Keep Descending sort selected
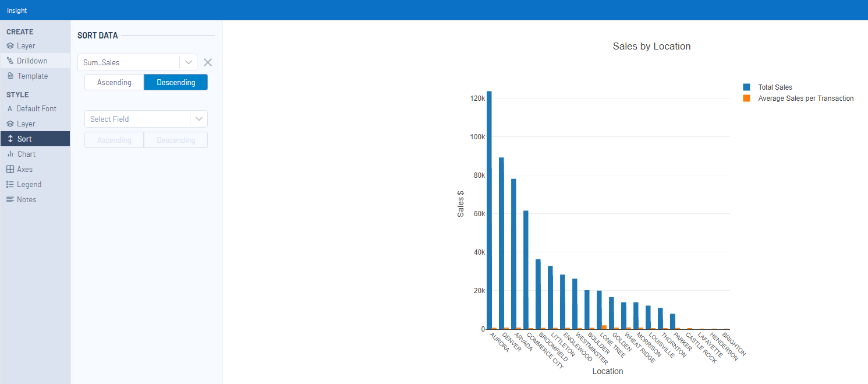The image size is (868, 384). (x=175, y=82)
